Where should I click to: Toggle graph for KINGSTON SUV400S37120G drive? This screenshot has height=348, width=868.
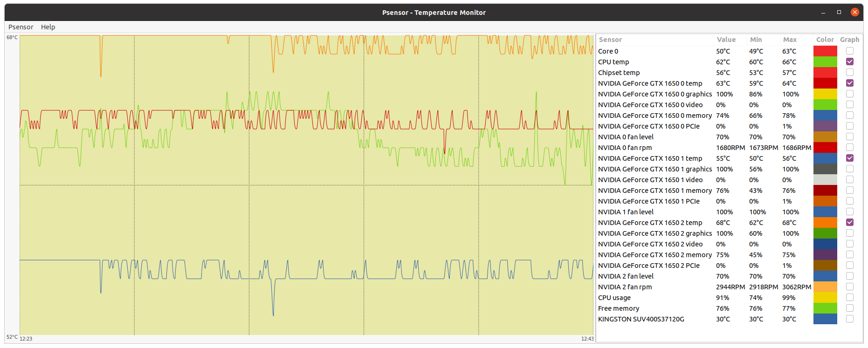[850, 319]
